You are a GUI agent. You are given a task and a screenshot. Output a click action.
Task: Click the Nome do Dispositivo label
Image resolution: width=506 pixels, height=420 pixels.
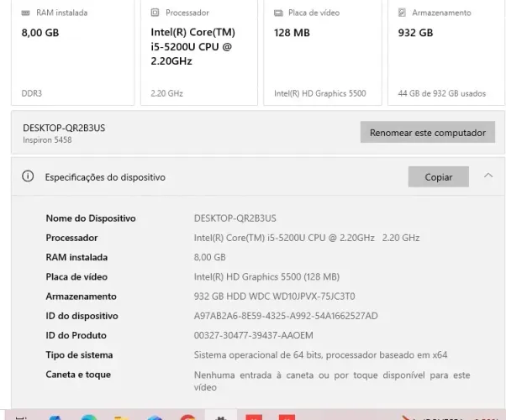coord(91,218)
